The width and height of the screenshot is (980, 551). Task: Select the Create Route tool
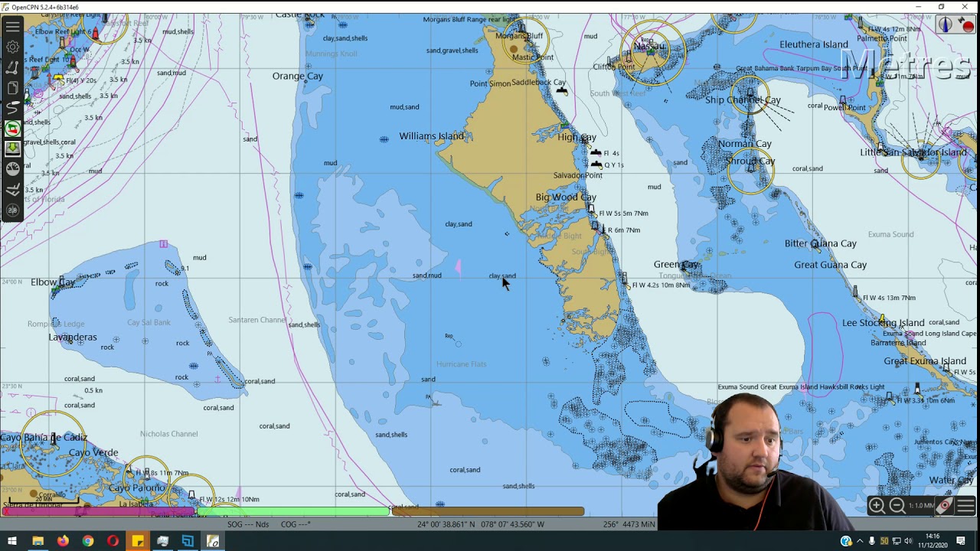coord(12,68)
